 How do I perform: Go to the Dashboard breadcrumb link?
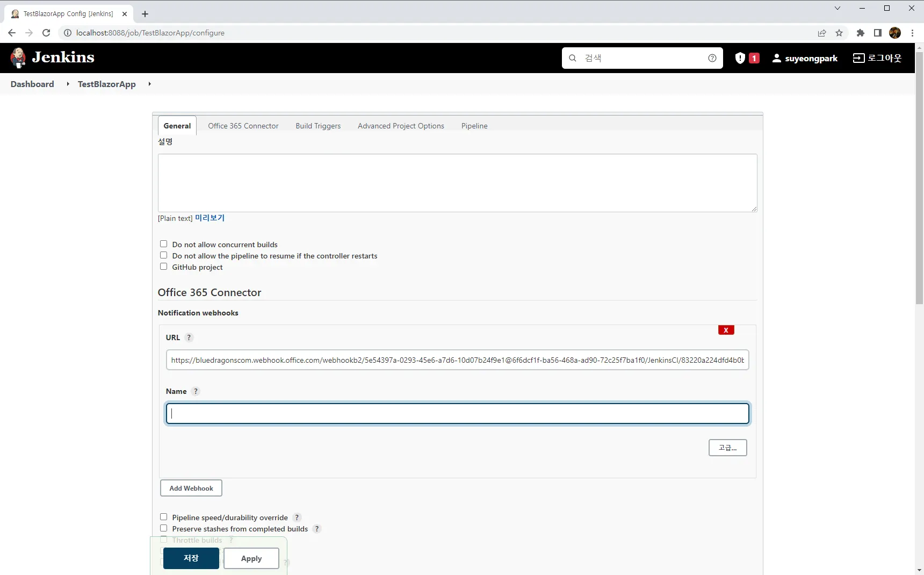32,84
